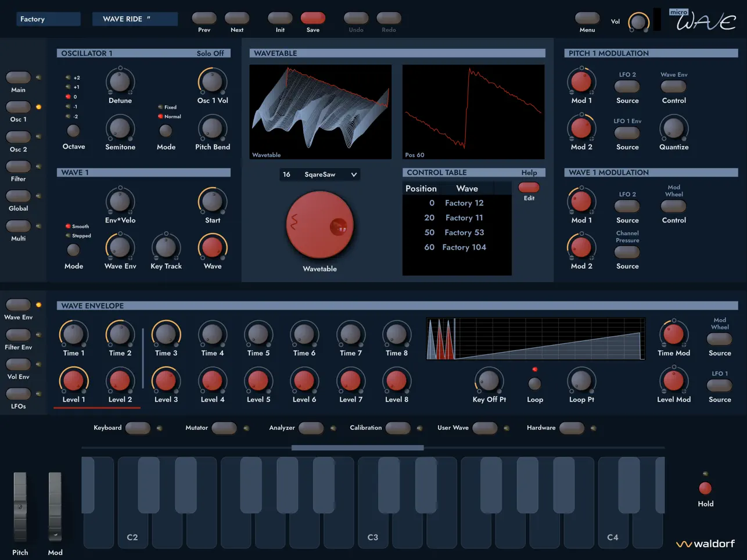Toggle the Octave selector button
The height and width of the screenshot is (560, 747).
coord(73,131)
